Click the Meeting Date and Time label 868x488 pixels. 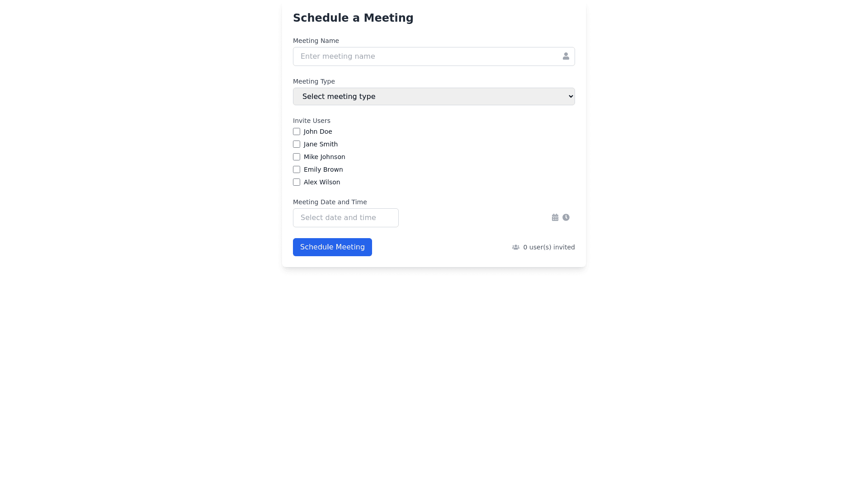click(x=330, y=202)
